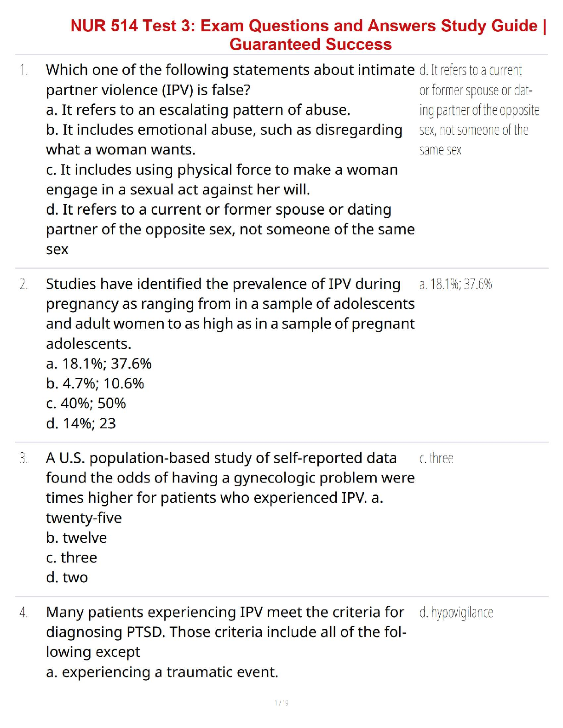Choose option a. 18.1%; 37.6% in the list
Image resolution: width=563 pixels, height=728 pixels.
pyautogui.click(x=98, y=364)
